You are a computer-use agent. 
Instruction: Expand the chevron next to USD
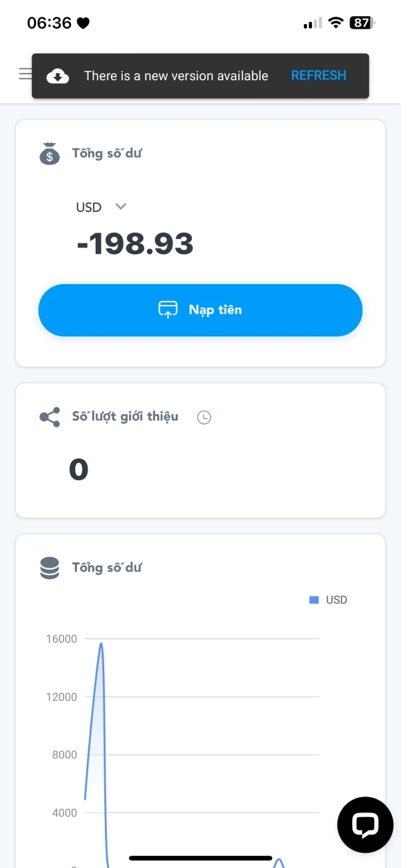click(121, 207)
